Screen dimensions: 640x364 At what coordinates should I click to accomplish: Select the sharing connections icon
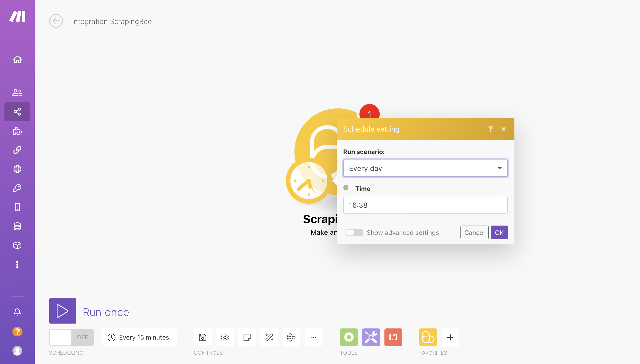pos(18,112)
